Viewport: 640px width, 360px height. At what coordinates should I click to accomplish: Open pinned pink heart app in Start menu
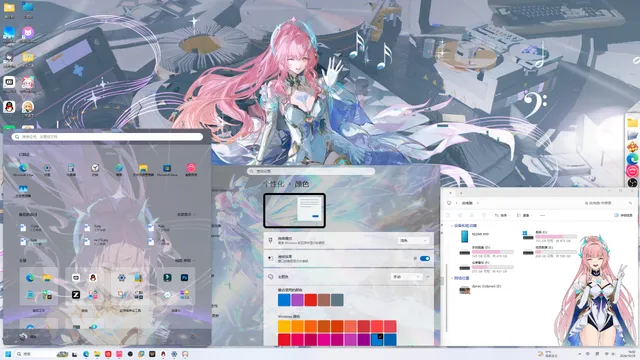pos(191,168)
